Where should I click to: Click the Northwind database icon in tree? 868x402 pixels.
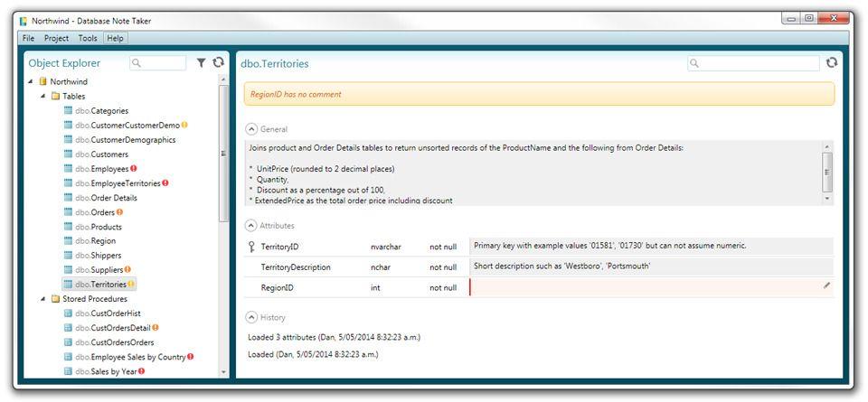[x=43, y=81]
